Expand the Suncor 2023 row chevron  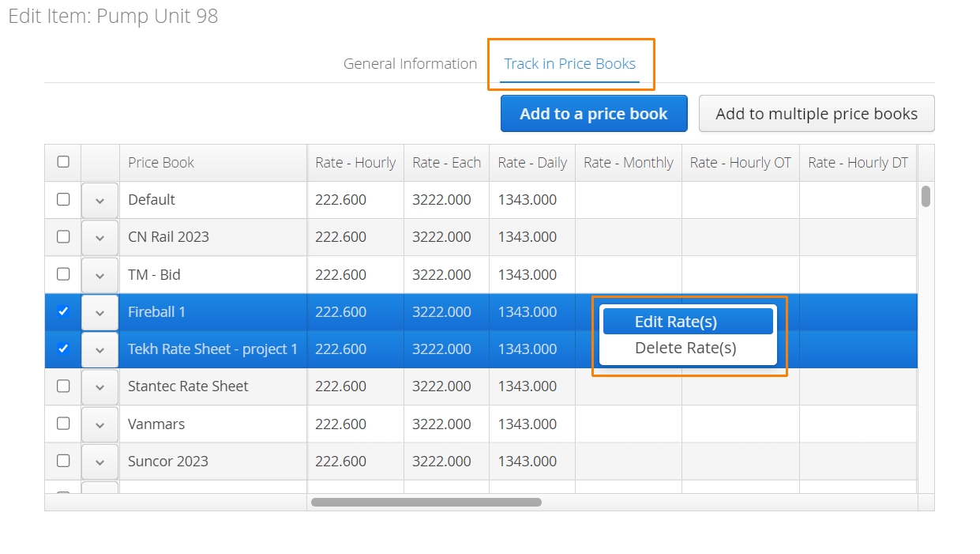[x=100, y=462]
